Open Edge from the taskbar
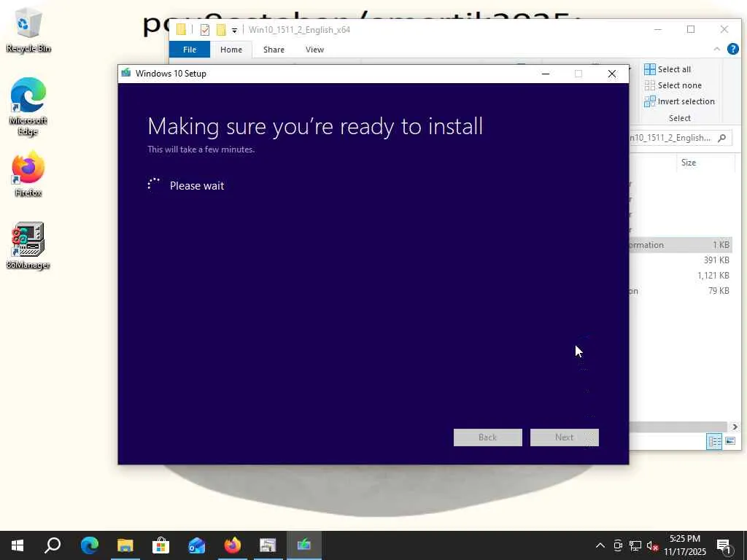This screenshot has height=560, width=747. [x=89, y=545]
